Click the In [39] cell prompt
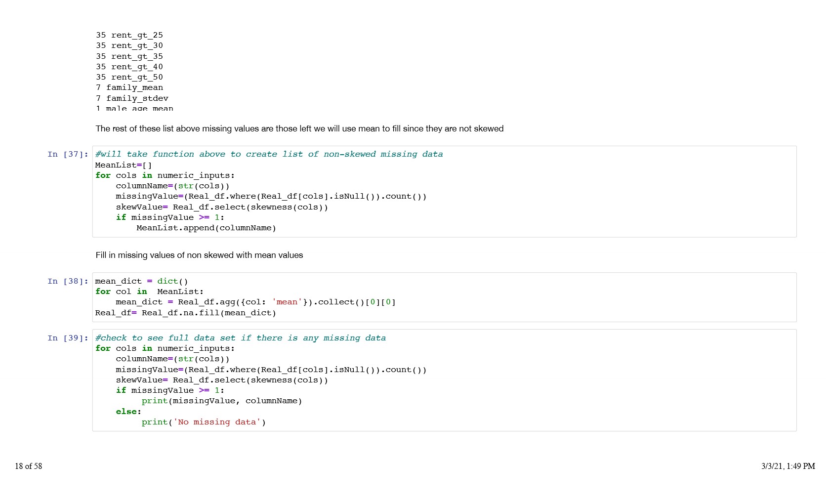This screenshot has height=504, width=830. (x=68, y=338)
